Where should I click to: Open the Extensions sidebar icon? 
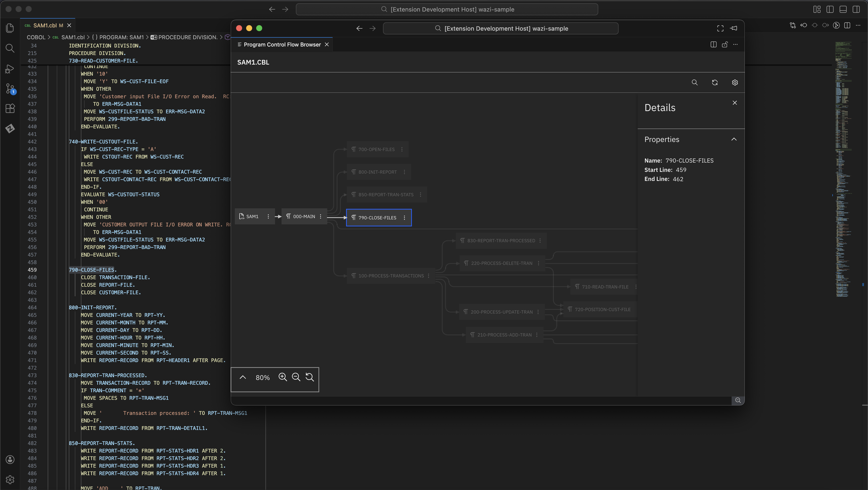point(10,108)
